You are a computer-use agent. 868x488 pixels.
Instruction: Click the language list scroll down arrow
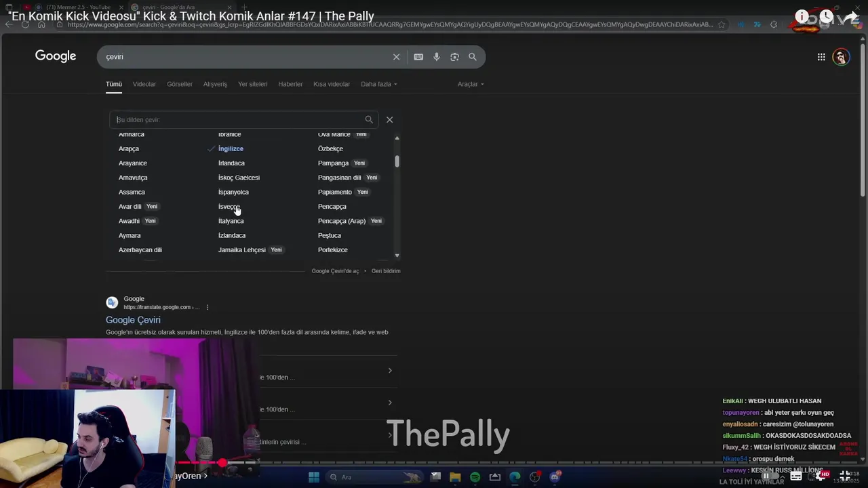point(397,256)
